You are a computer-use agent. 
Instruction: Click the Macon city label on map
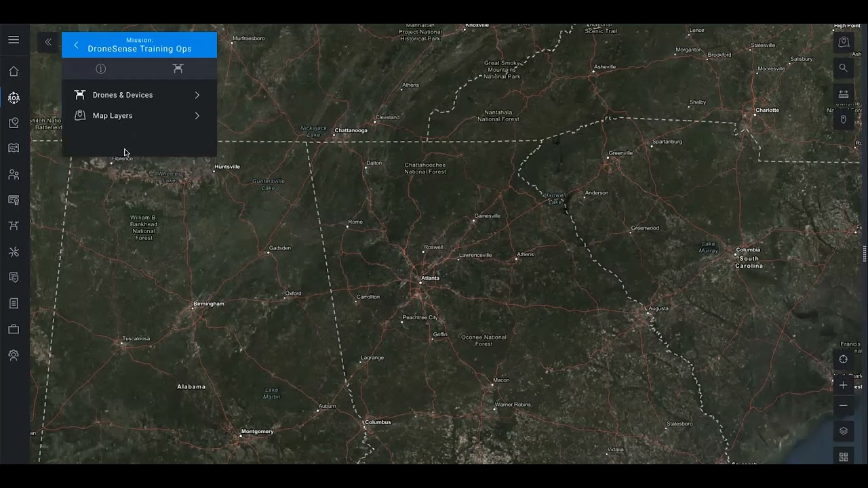(501, 380)
